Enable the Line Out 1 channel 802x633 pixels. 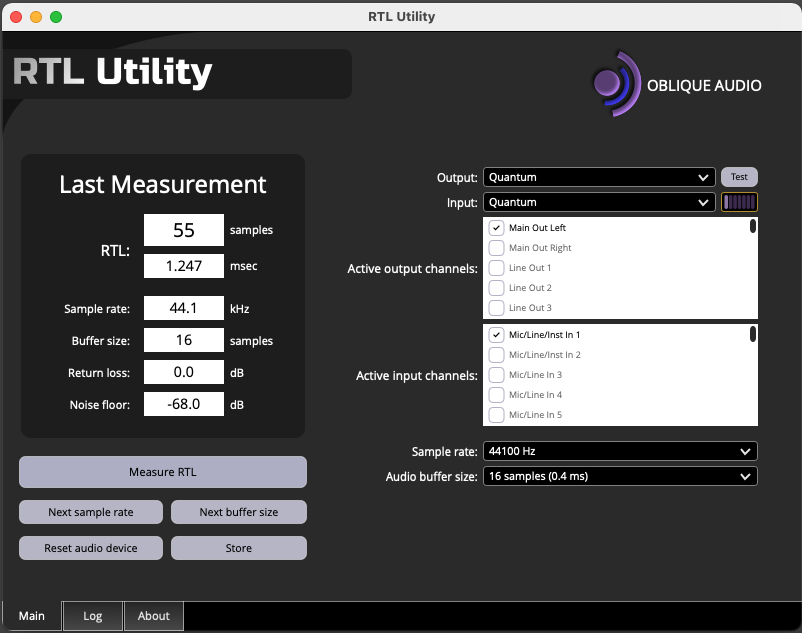tap(496, 267)
